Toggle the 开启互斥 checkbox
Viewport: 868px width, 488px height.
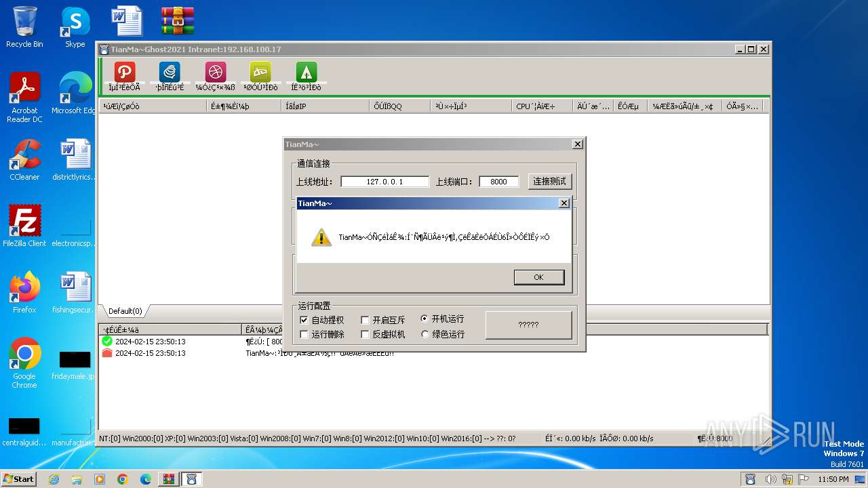(x=365, y=320)
